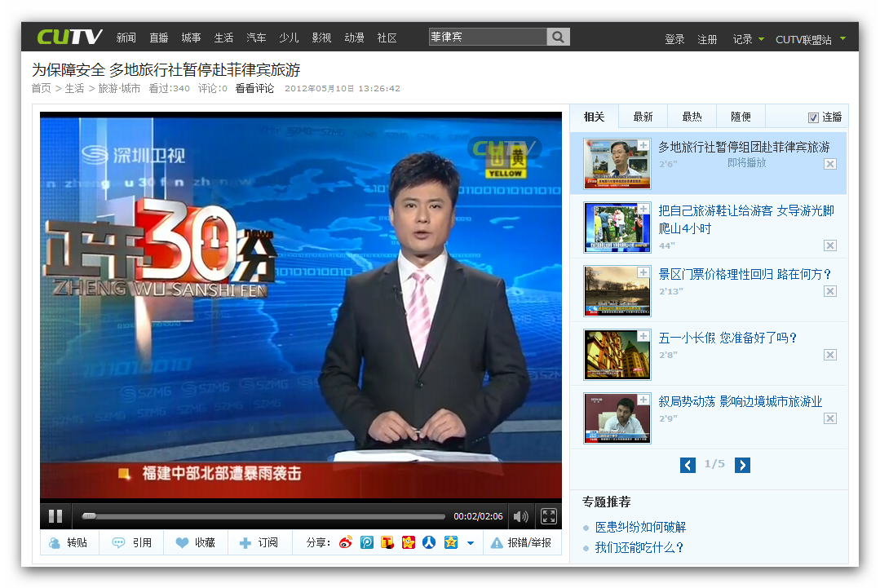Add the 景区门票价格 video using its plus icon
The height and width of the screenshot is (588, 880).
point(643,272)
